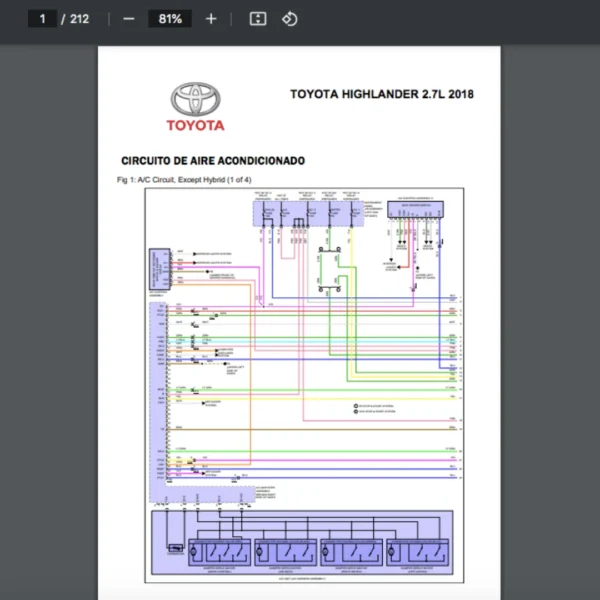This screenshot has width=600, height=600.
Task: Click the top-center fuse block in the diagram
Action: pyautogui.click(x=308, y=210)
